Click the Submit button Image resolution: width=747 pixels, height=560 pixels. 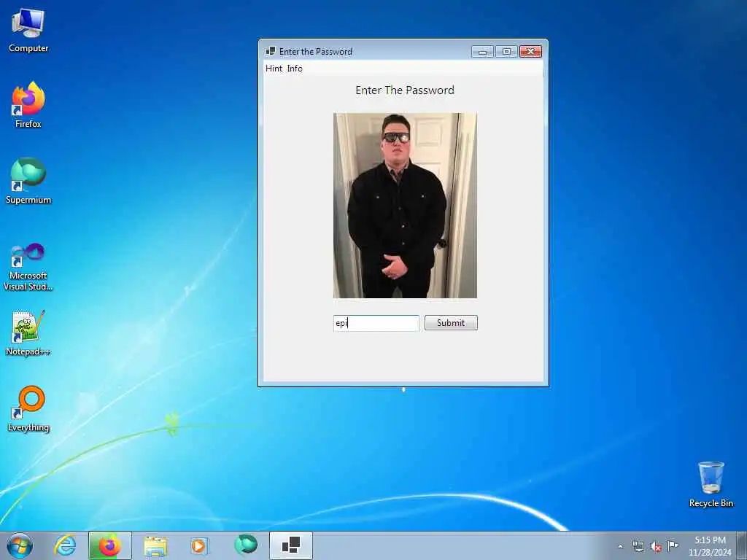(x=451, y=323)
